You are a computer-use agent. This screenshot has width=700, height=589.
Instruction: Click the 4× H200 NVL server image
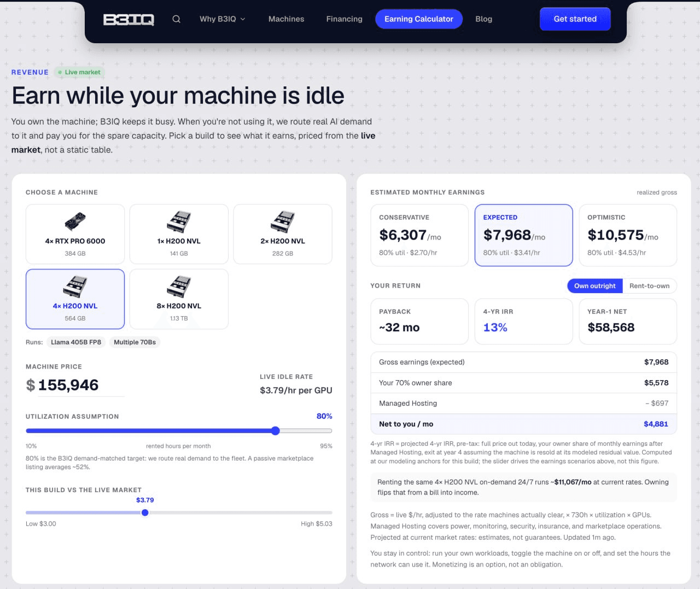pyautogui.click(x=75, y=287)
